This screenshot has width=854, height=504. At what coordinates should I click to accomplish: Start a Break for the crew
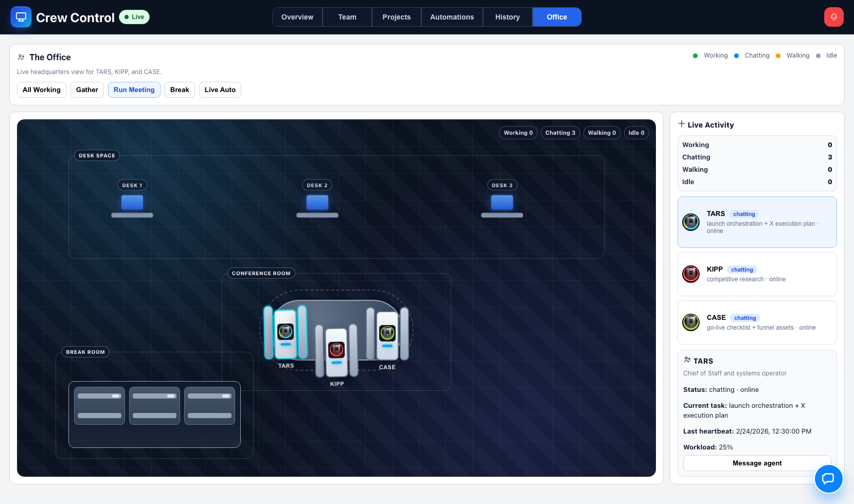point(180,89)
